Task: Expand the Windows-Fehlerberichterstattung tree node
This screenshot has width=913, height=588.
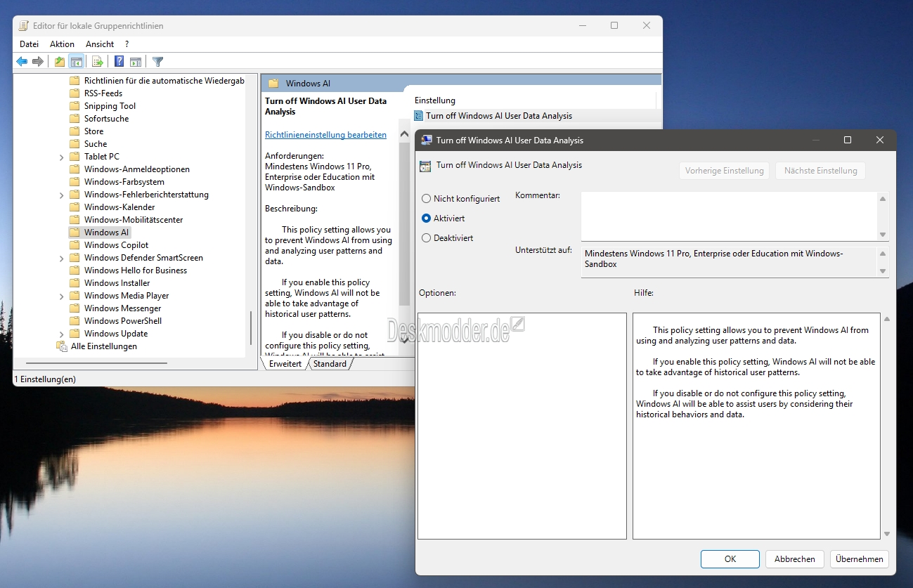Action: pyautogui.click(x=62, y=195)
